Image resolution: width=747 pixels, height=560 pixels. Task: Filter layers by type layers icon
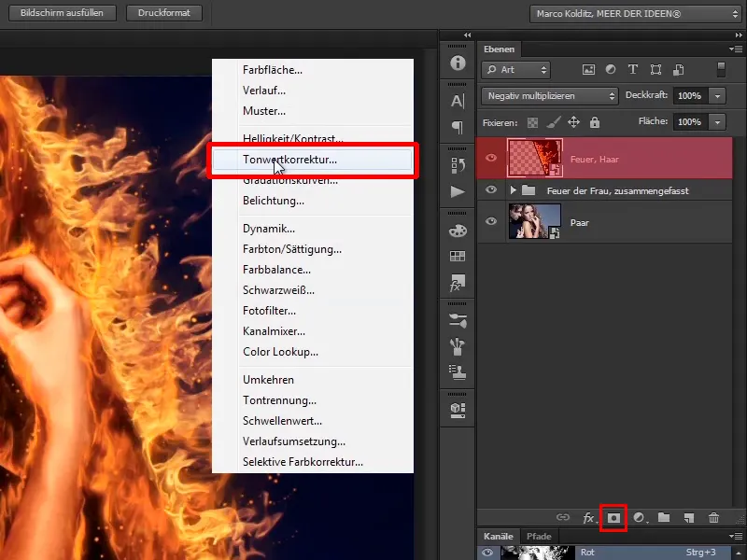tap(633, 69)
